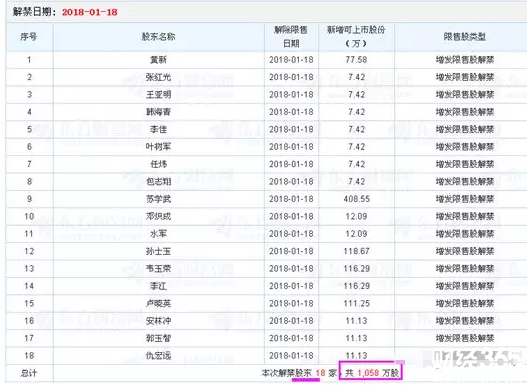
Task: Click 11.13 in 仇宏远's row
Action: tap(356, 356)
